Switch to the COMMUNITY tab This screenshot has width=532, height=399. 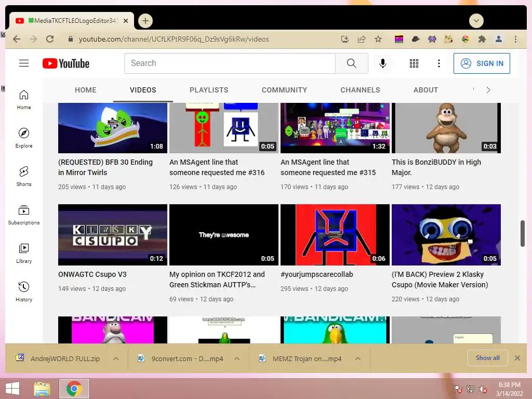click(284, 90)
